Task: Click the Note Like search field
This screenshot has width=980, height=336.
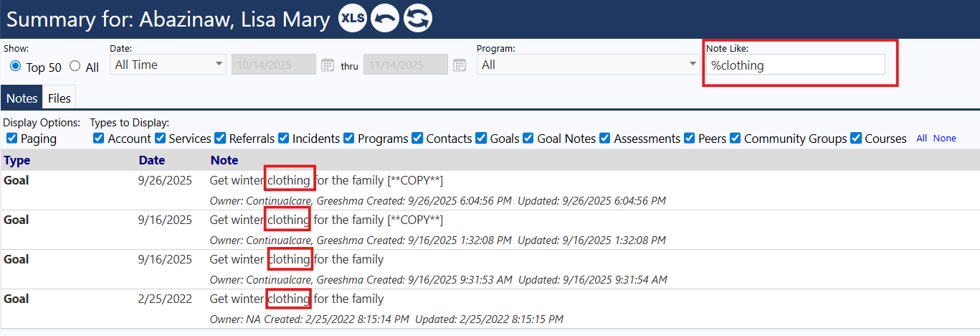Action: (795, 65)
